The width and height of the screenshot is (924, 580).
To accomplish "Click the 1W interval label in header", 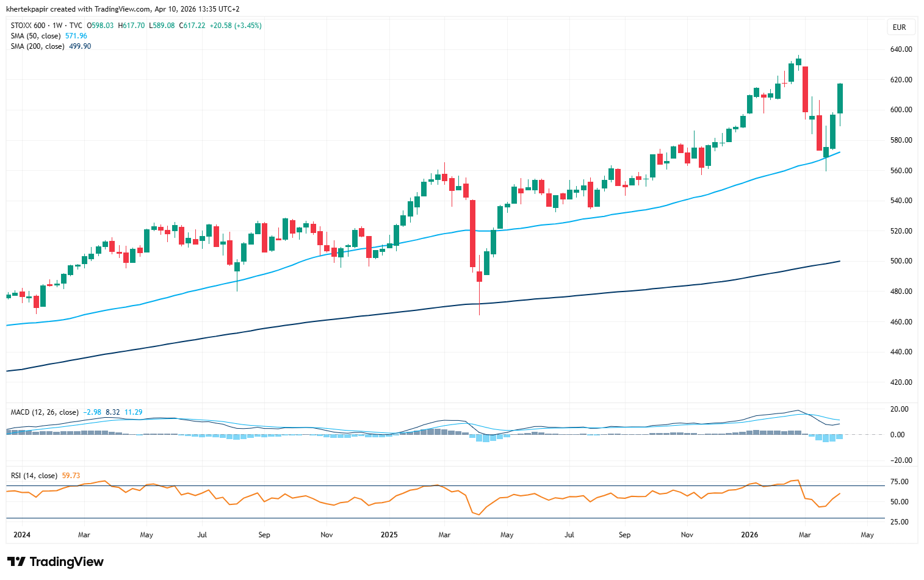I will tap(57, 26).
